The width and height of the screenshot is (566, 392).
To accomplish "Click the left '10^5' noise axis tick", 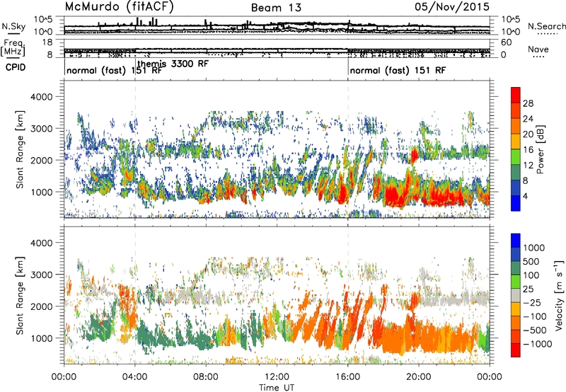I will click(43, 20).
